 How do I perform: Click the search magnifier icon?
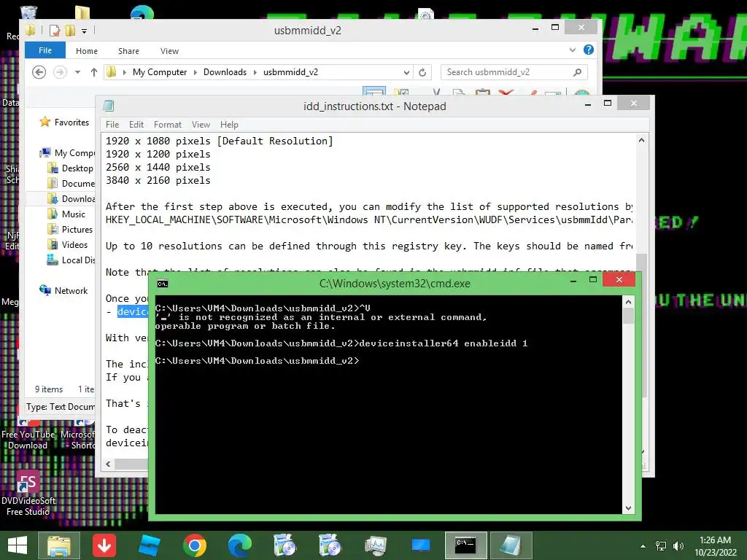tap(578, 72)
